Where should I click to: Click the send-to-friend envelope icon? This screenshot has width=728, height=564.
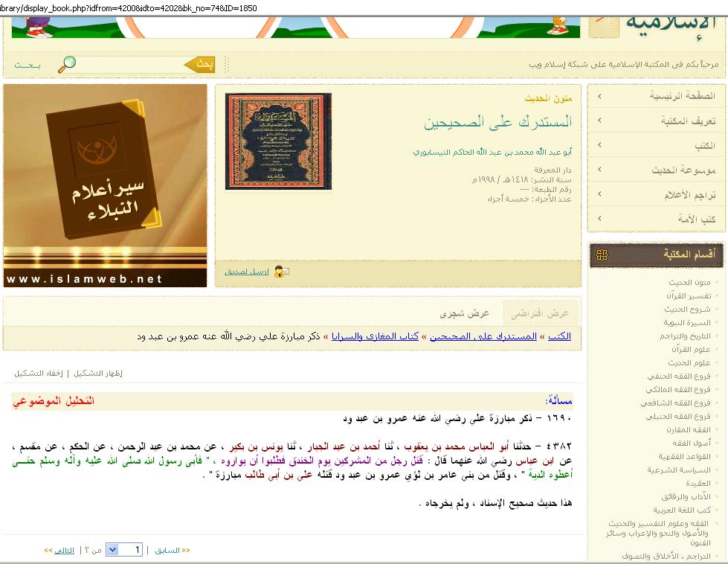pyautogui.click(x=282, y=272)
